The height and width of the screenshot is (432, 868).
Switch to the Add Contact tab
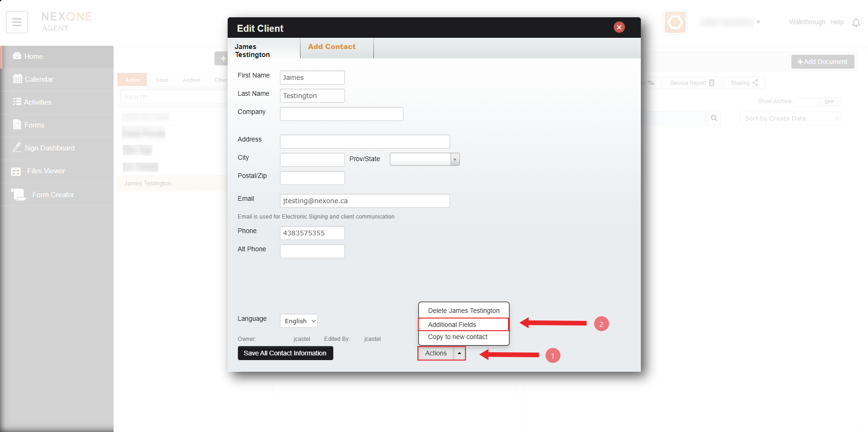coord(331,47)
